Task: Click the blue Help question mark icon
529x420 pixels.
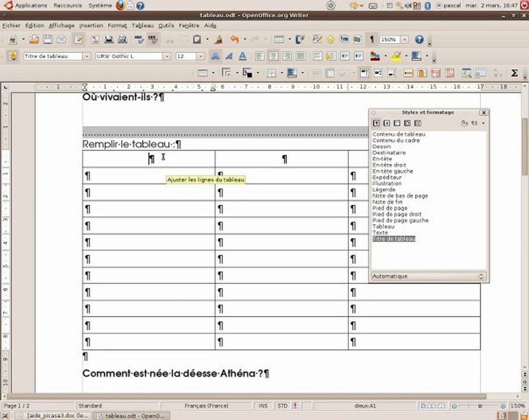Action: pyautogui.click(x=419, y=40)
